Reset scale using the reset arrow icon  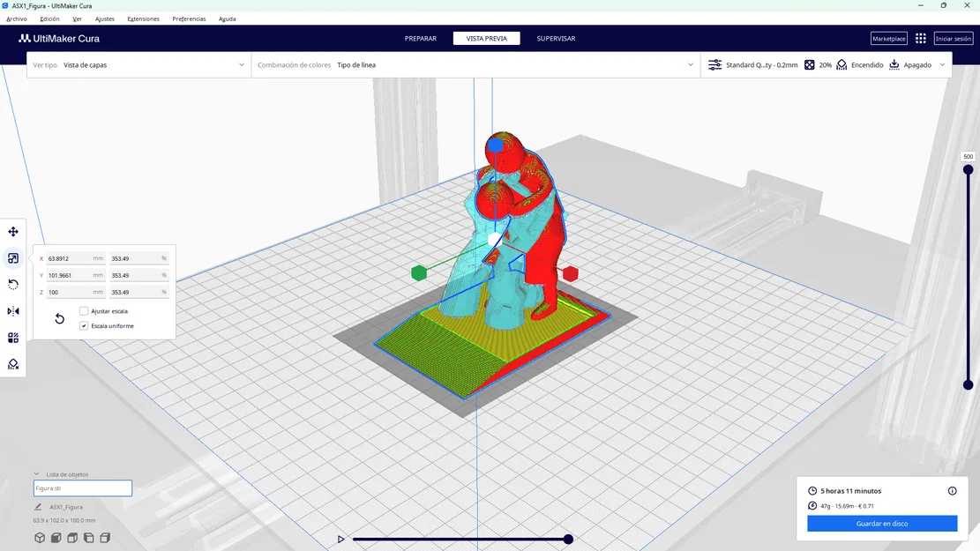coord(58,318)
